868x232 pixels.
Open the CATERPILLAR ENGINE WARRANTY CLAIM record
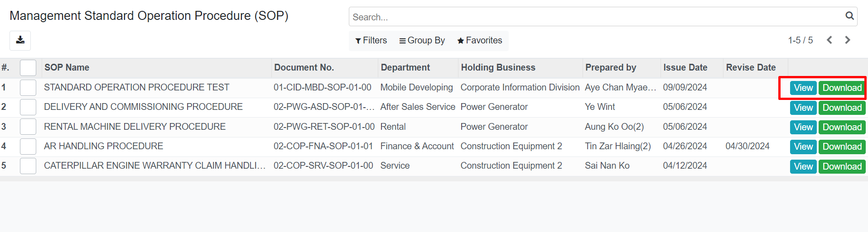[155, 166]
